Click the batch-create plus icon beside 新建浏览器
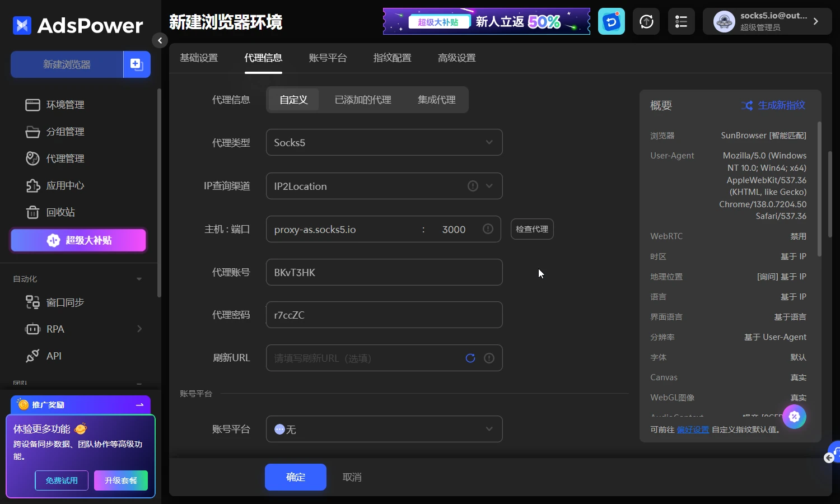This screenshot has width=840, height=504. click(x=137, y=64)
